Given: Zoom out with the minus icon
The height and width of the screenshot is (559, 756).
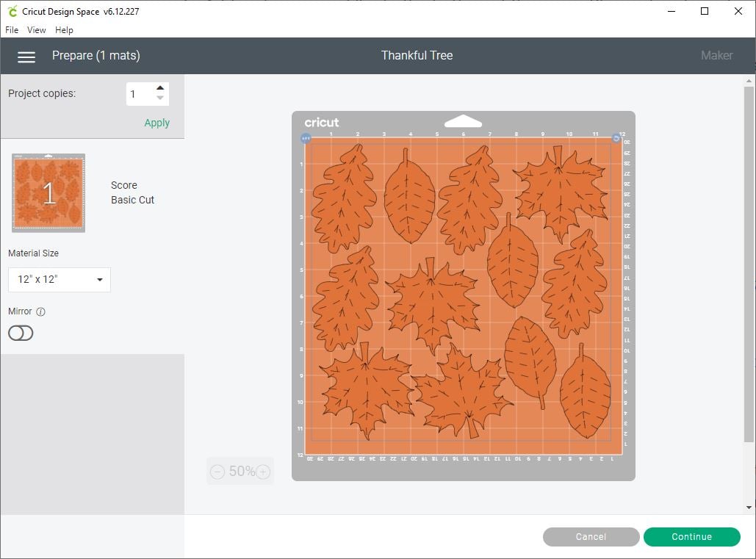Looking at the screenshot, I should pos(217,472).
